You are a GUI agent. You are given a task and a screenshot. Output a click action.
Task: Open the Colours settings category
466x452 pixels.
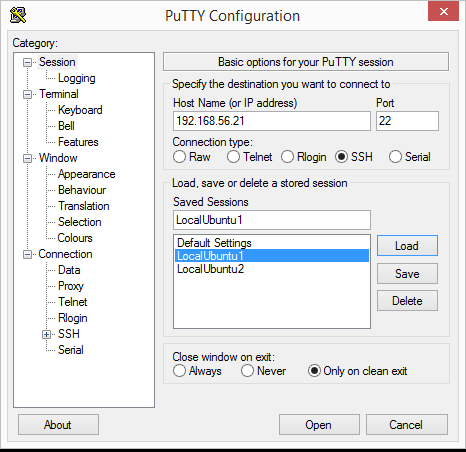[75, 238]
